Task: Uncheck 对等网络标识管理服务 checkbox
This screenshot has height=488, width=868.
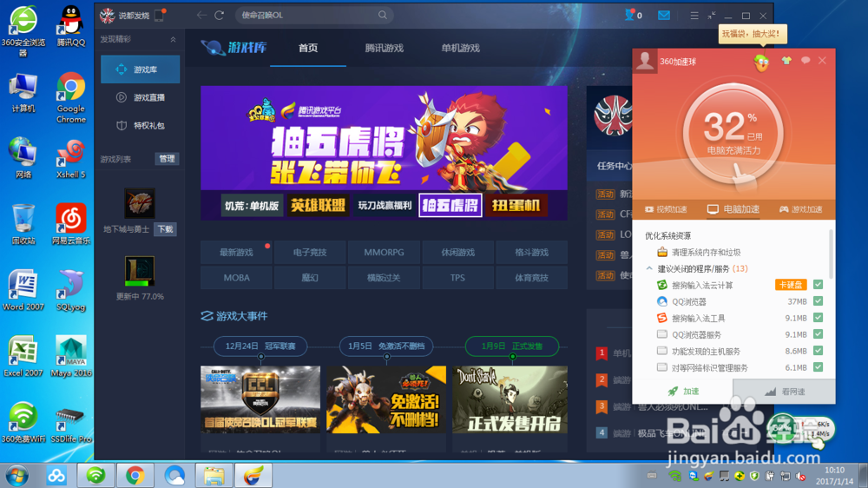Action: (x=819, y=367)
